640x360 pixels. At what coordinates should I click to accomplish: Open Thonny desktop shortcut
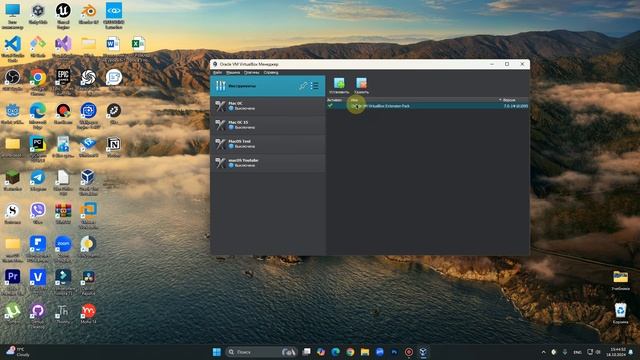(63, 313)
